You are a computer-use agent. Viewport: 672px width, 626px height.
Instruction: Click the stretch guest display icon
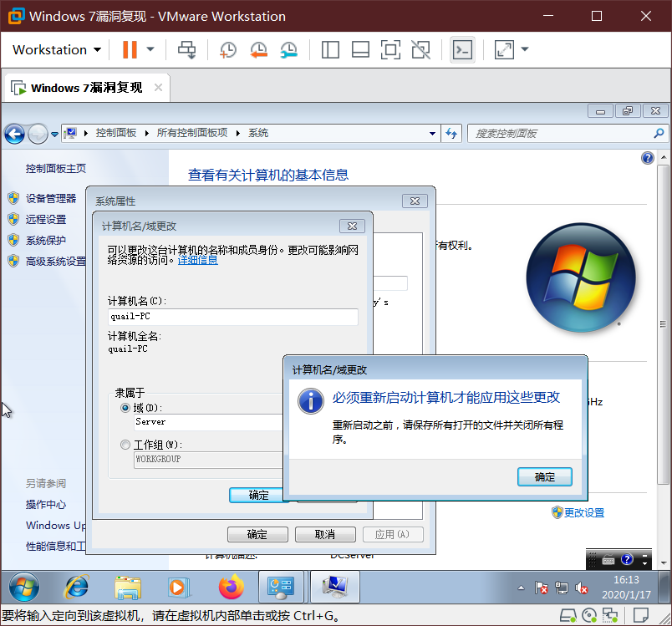504,49
